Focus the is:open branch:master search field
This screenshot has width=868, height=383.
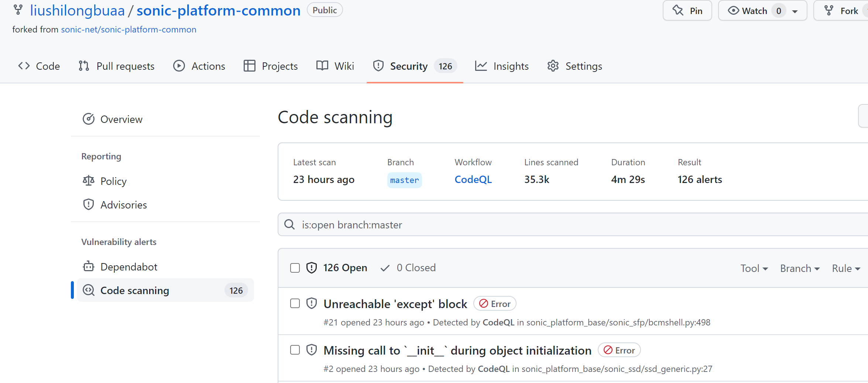(x=573, y=224)
